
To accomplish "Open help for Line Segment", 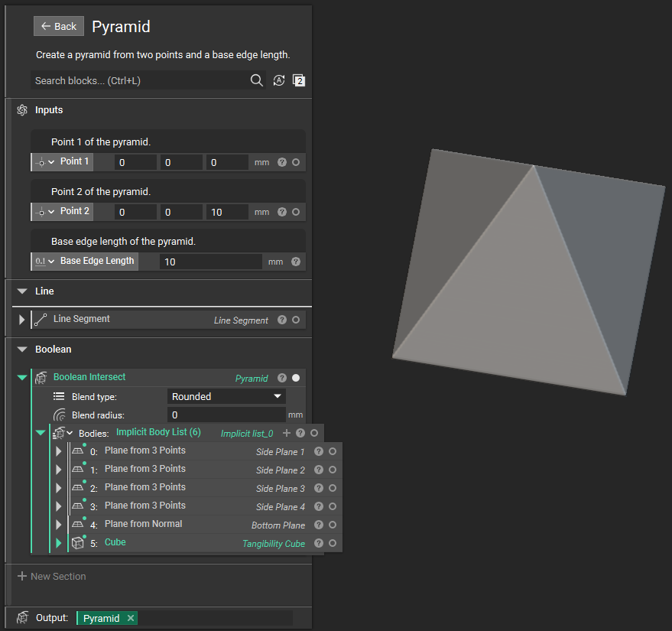I will (x=282, y=320).
